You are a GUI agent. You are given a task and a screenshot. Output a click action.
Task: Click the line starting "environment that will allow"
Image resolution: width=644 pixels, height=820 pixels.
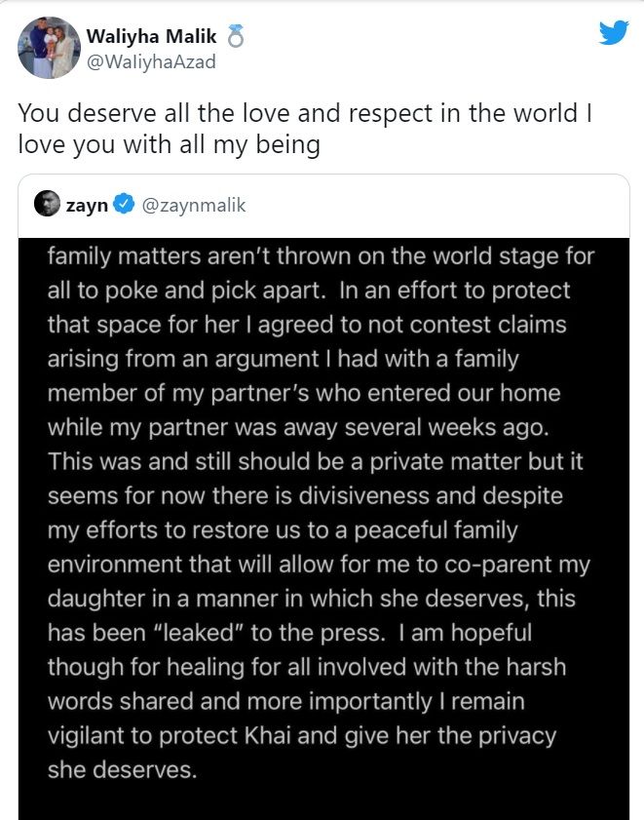[x=319, y=566]
